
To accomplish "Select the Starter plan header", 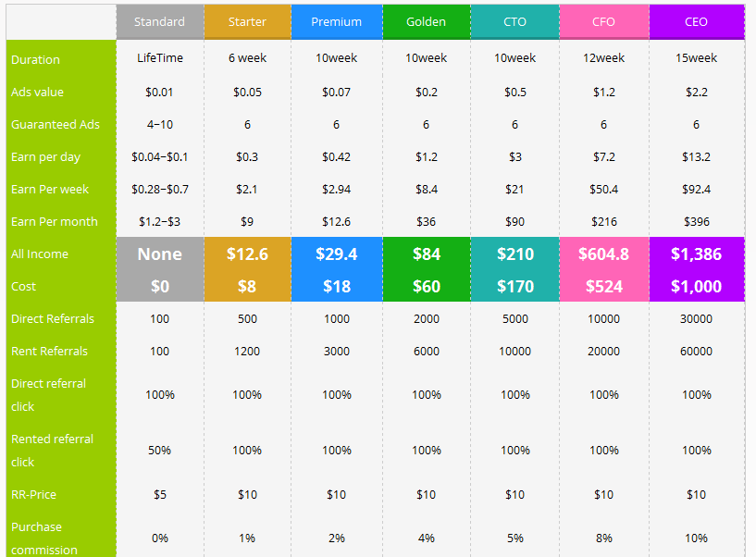I will point(247,21).
